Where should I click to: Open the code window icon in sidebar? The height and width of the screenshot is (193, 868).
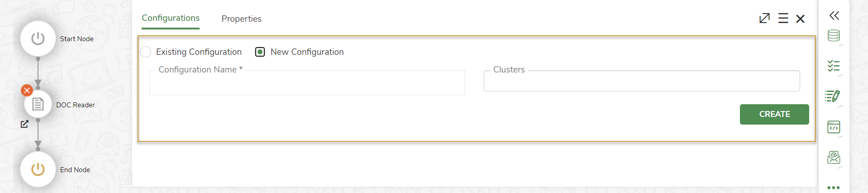(x=834, y=127)
